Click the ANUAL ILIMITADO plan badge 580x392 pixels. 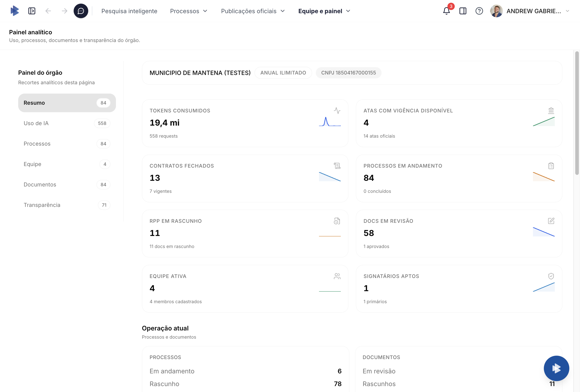point(283,73)
